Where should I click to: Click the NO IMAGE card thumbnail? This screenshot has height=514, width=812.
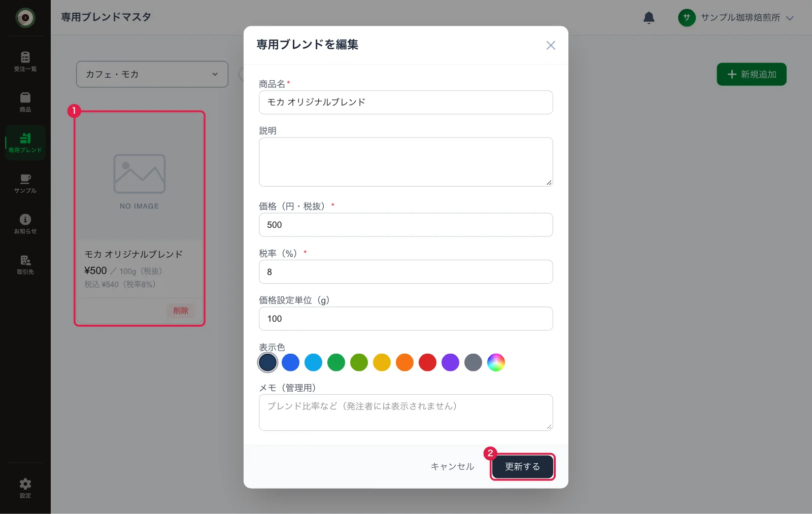[x=140, y=176]
